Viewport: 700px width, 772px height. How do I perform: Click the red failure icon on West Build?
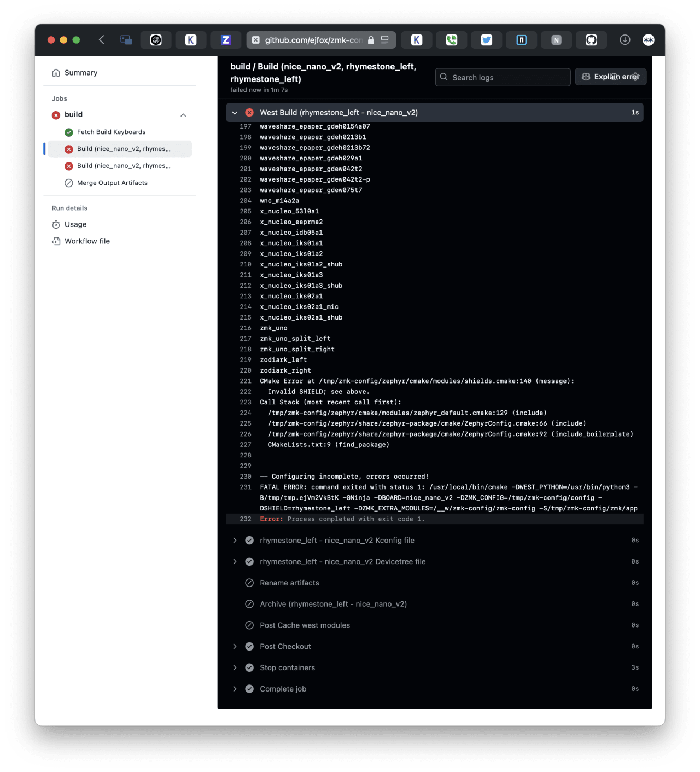click(249, 112)
